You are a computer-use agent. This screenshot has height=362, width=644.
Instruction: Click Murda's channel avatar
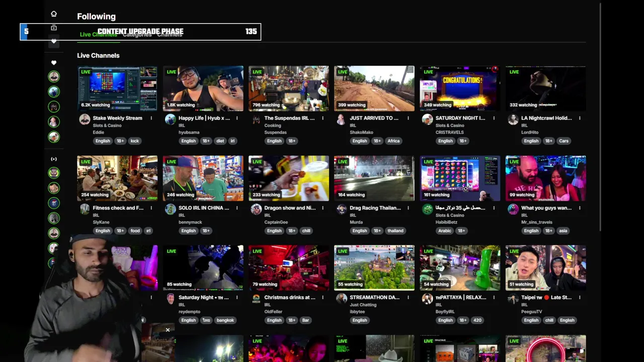342,209
